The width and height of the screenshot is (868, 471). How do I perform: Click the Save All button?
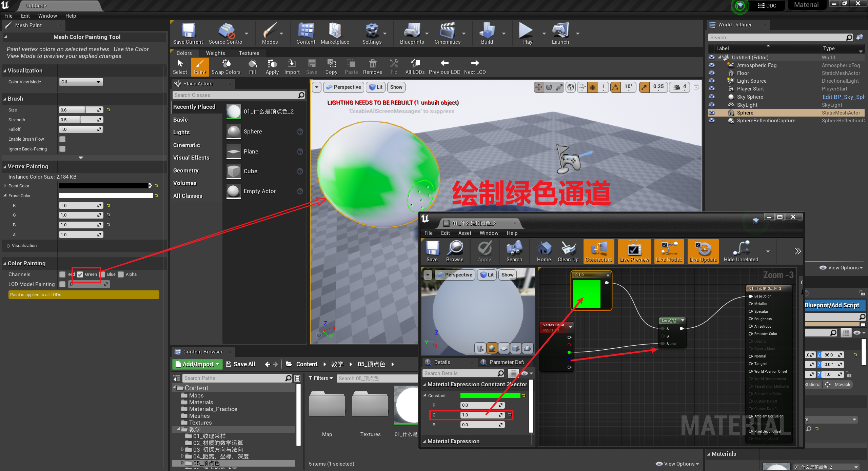click(x=241, y=364)
